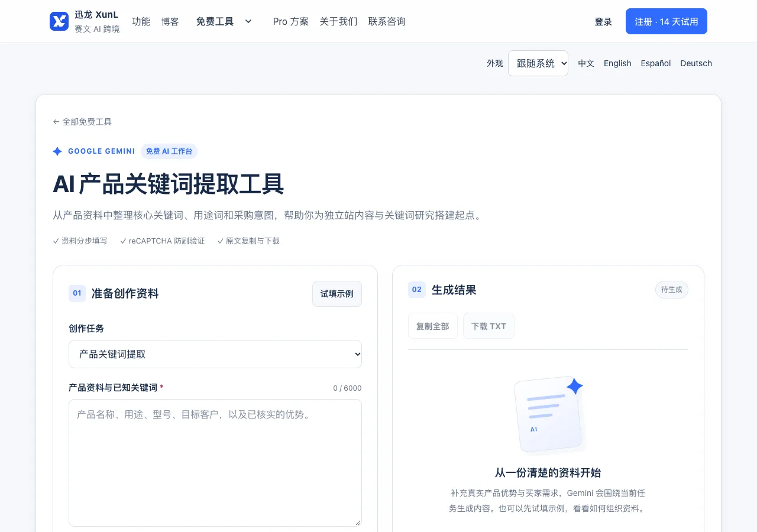757x532 pixels.
Task: Click the GOOGLE GEMINI label
Action: tap(102, 151)
